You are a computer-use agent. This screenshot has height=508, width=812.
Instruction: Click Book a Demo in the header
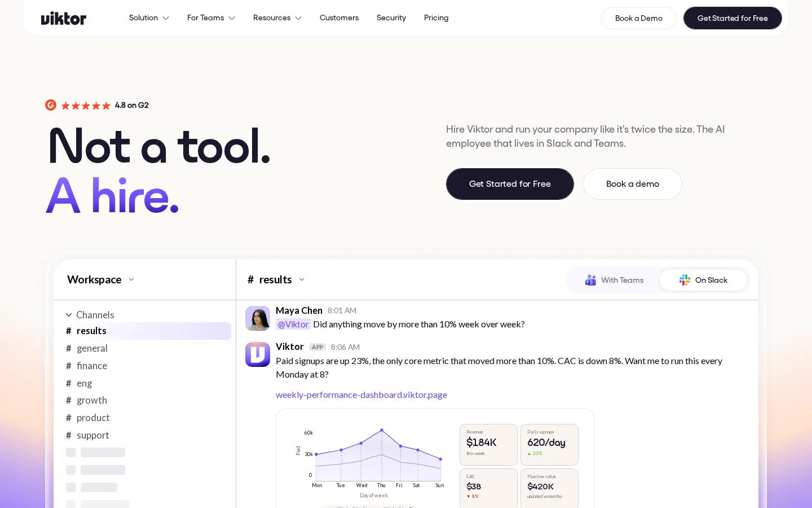(639, 18)
